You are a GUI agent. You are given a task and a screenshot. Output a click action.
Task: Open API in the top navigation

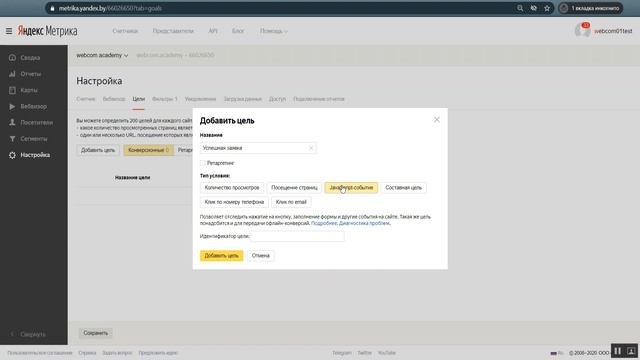point(213,31)
